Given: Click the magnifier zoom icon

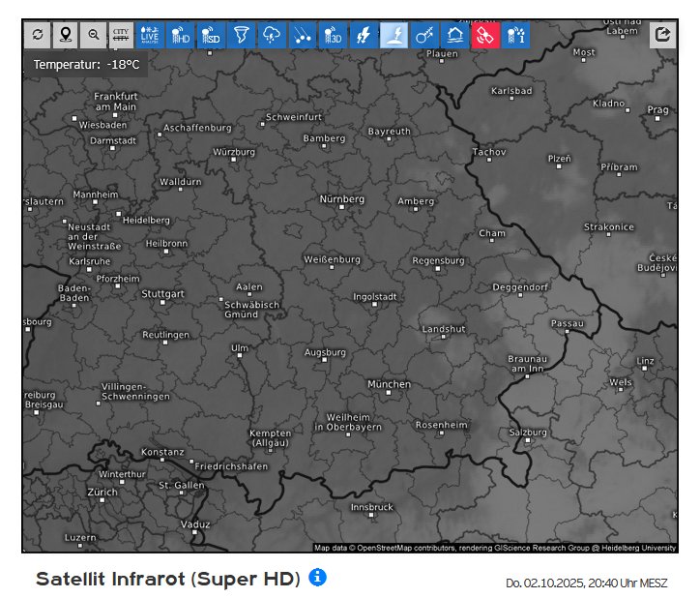Looking at the screenshot, I should point(93,35).
